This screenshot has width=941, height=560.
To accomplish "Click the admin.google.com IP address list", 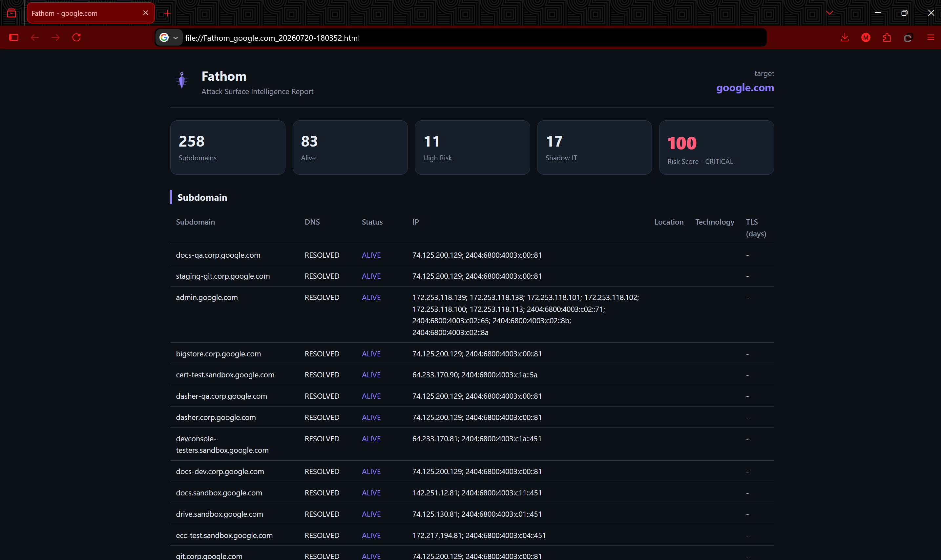I will [x=526, y=315].
